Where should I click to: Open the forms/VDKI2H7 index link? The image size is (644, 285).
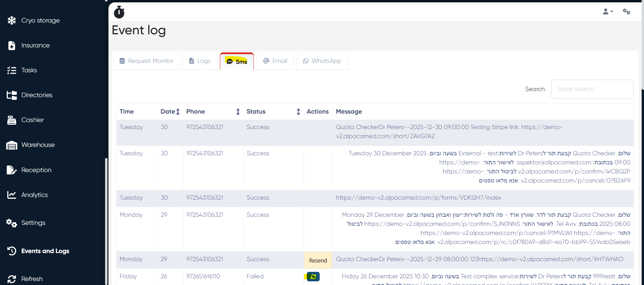click(418, 198)
